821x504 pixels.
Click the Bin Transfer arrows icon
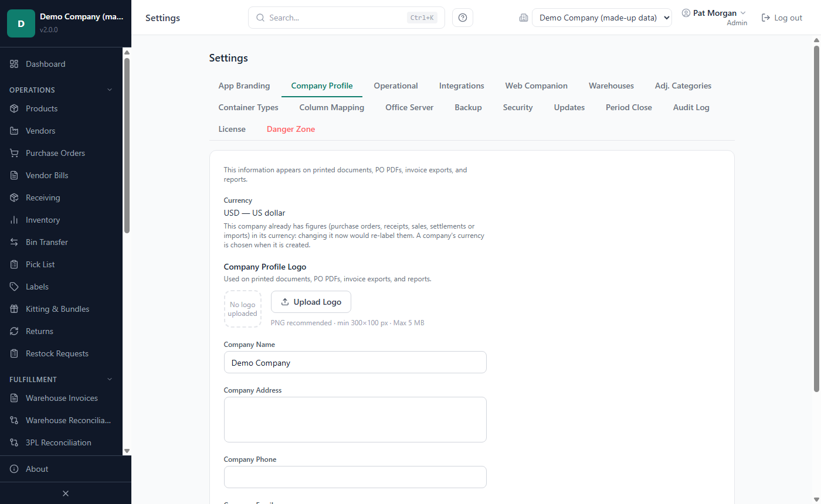(14, 242)
